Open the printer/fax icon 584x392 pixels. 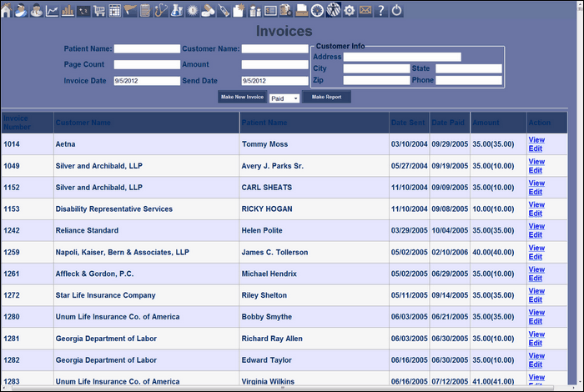pos(301,10)
